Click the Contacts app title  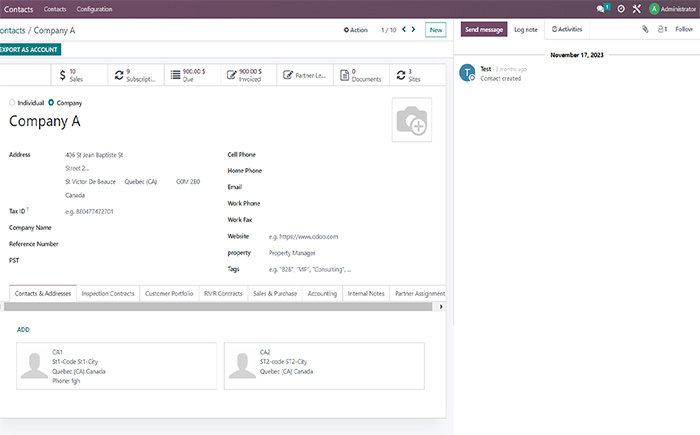tap(18, 9)
